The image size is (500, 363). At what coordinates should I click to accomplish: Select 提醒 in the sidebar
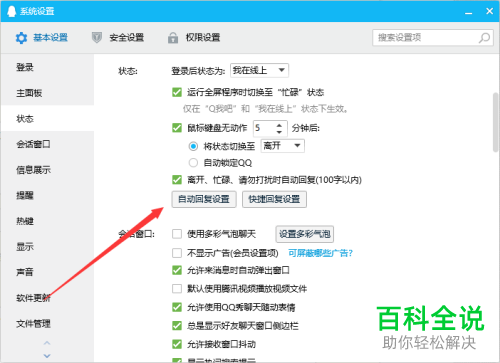click(x=47, y=195)
